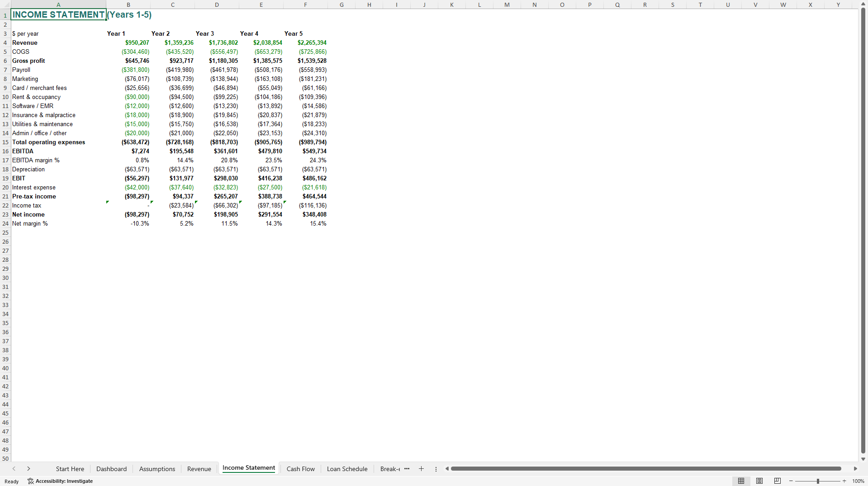This screenshot has height=486, width=868.
Task: Open the Revenue sheet tab
Action: tap(199, 469)
